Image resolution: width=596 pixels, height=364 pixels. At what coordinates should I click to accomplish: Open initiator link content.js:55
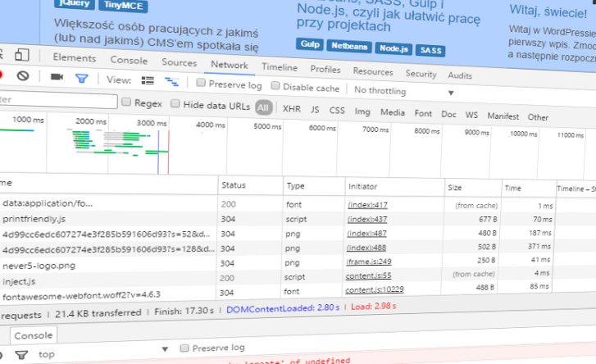(x=368, y=275)
